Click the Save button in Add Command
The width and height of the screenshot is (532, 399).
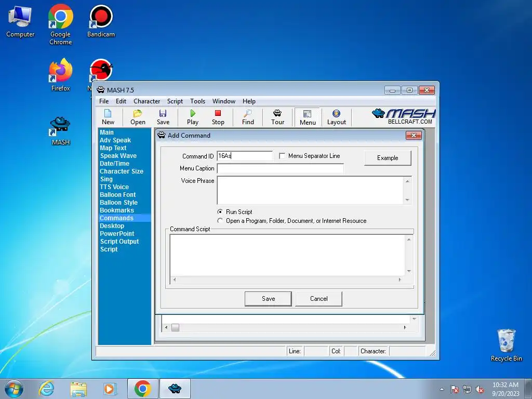point(268,299)
